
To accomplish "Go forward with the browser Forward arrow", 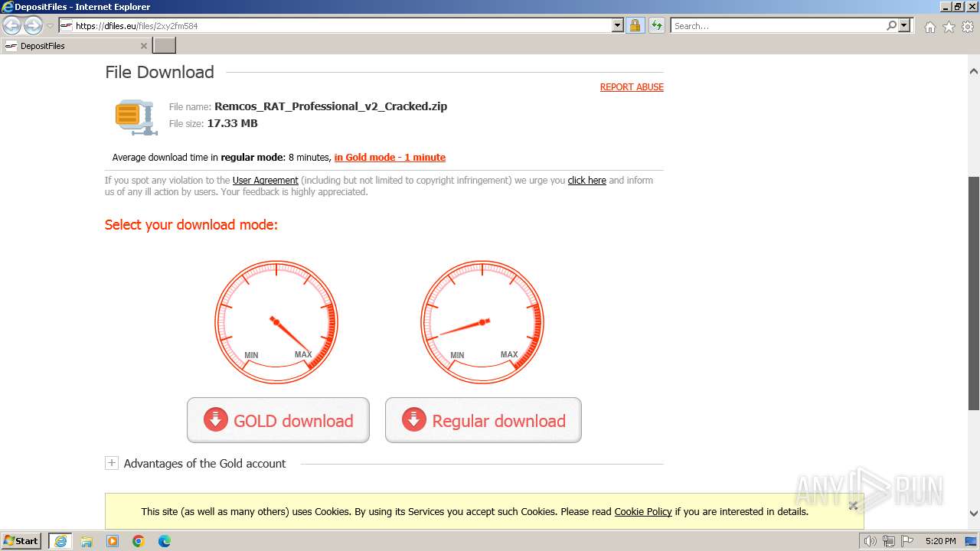I will click(33, 25).
